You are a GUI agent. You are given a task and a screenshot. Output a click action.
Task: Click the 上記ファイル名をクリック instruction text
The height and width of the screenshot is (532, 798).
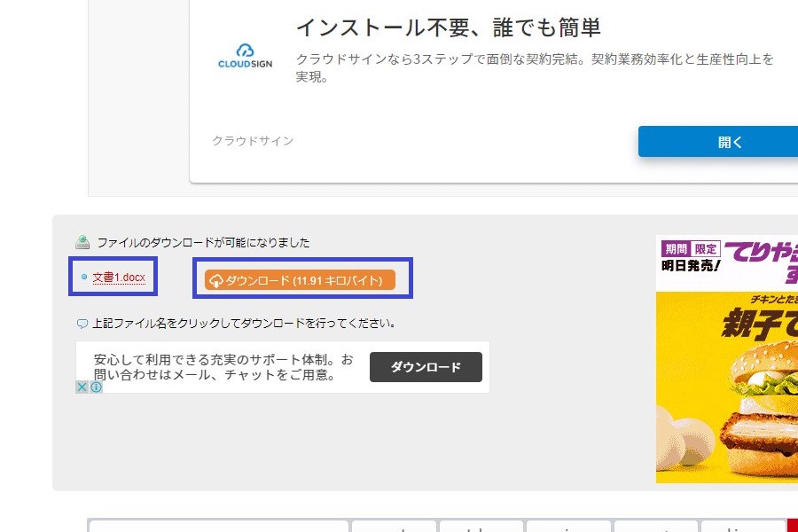point(244,324)
